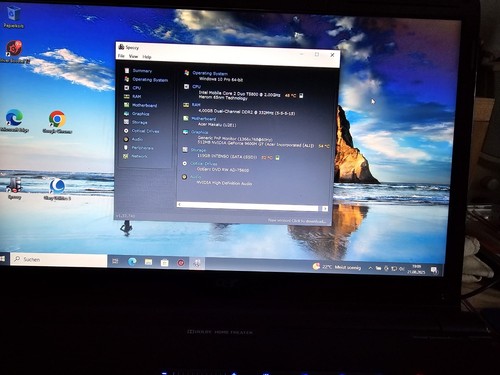Screen dimensions: 500x375
Task: Click the 48 °C CPU temperature reading
Action: click(x=290, y=96)
